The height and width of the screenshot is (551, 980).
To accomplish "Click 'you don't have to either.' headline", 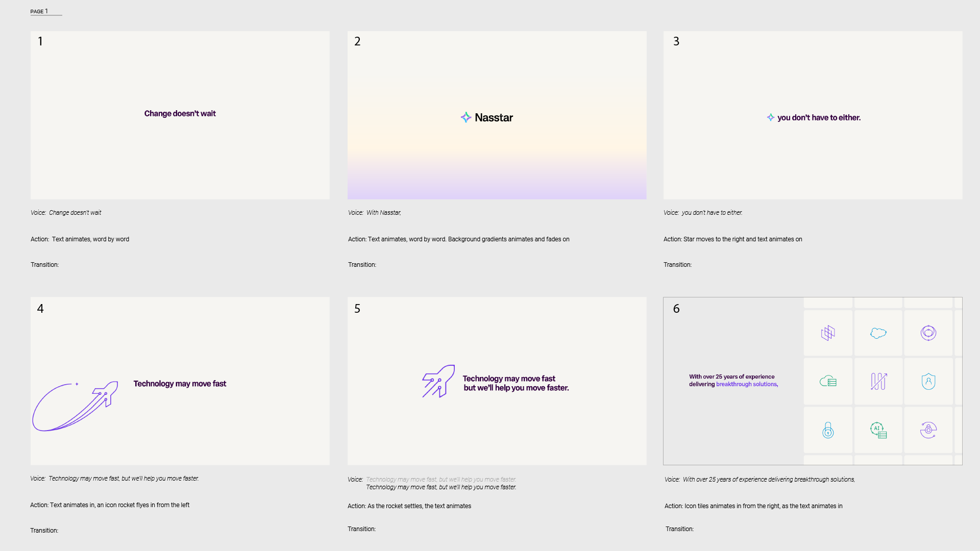I will click(x=819, y=118).
